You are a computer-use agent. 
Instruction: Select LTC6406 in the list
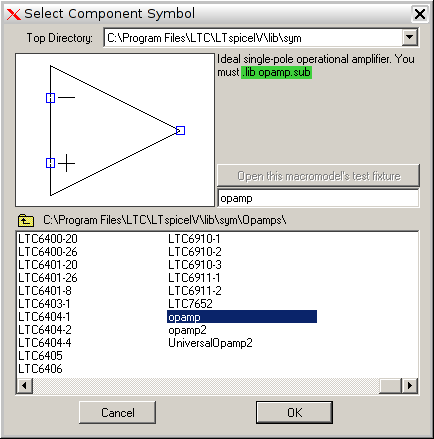[40, 369]
